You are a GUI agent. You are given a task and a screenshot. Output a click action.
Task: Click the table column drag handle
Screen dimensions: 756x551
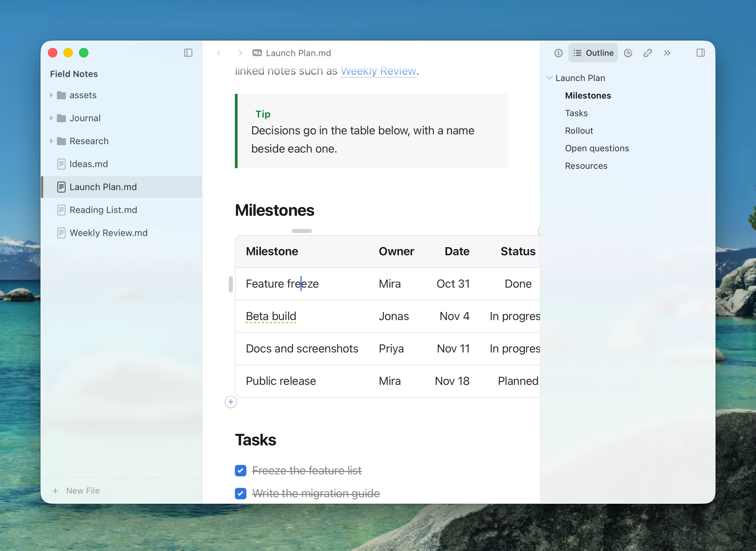click(302, 231)
